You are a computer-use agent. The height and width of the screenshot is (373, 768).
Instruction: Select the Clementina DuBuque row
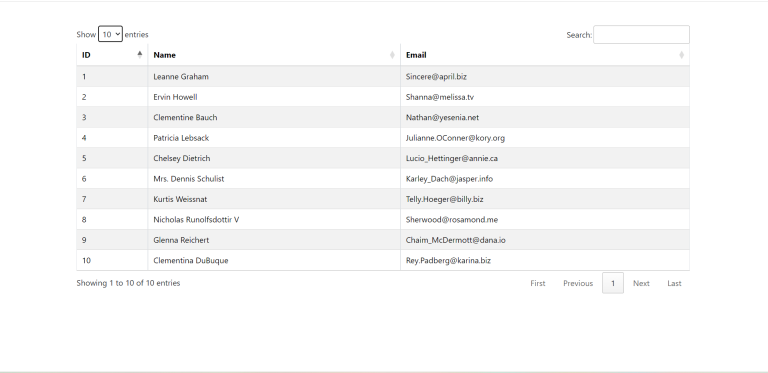tap(383, 260)
